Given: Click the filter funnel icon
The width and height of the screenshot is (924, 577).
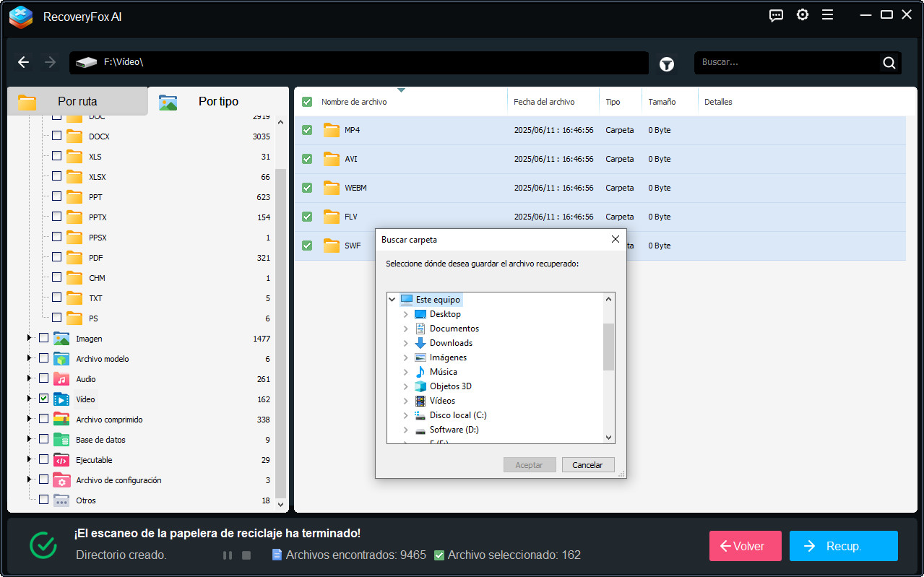Looking at the screenshot, I should (x=666, y=64).
